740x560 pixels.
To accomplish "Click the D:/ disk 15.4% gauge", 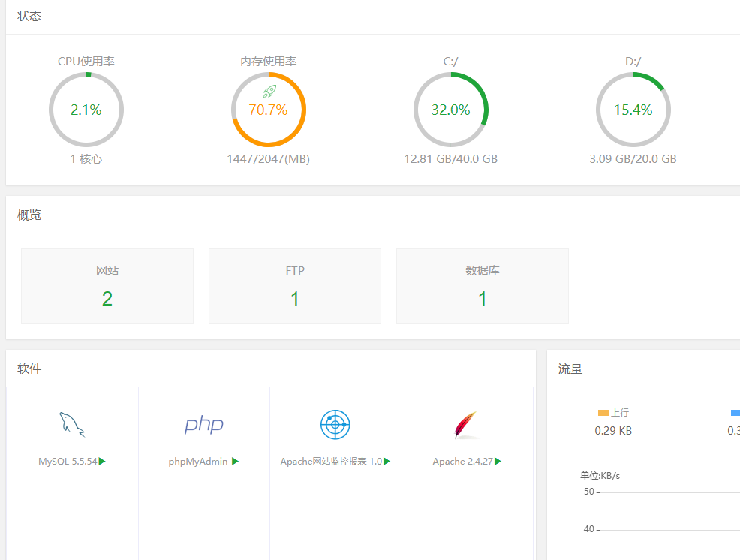I will pos(633,110).
